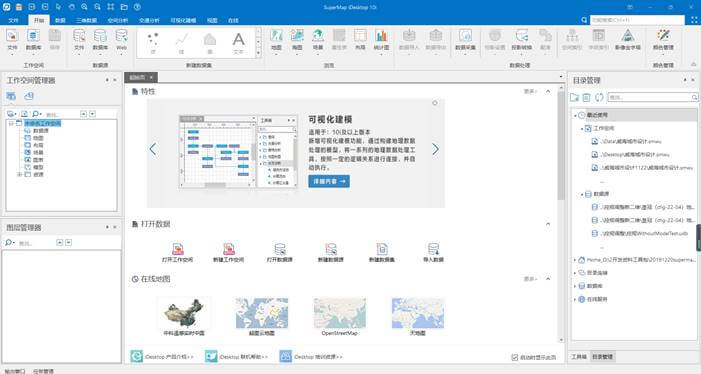Click the function search magnifier icon
Image resolution: width=701 pixels, height=374 pixels.
(x=584, y=20)
